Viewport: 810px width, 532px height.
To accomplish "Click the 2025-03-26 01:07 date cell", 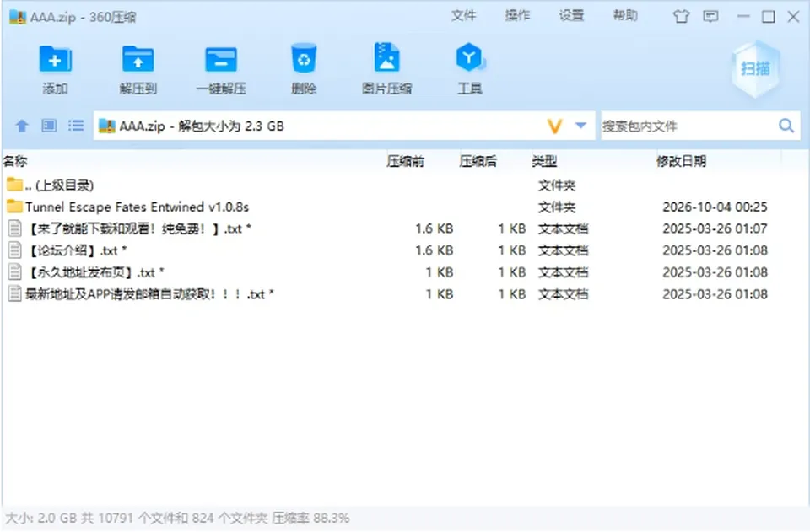I will 715,228.
